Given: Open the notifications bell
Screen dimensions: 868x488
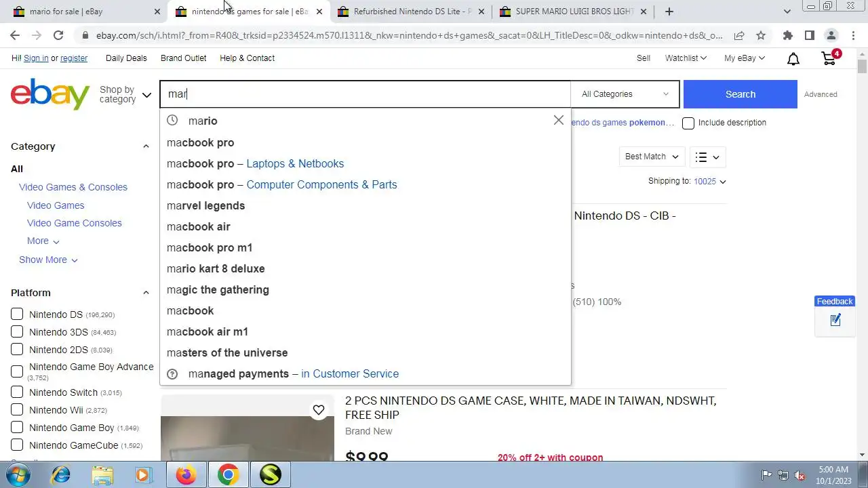Looking at the screenshot, I should (793, 59).
